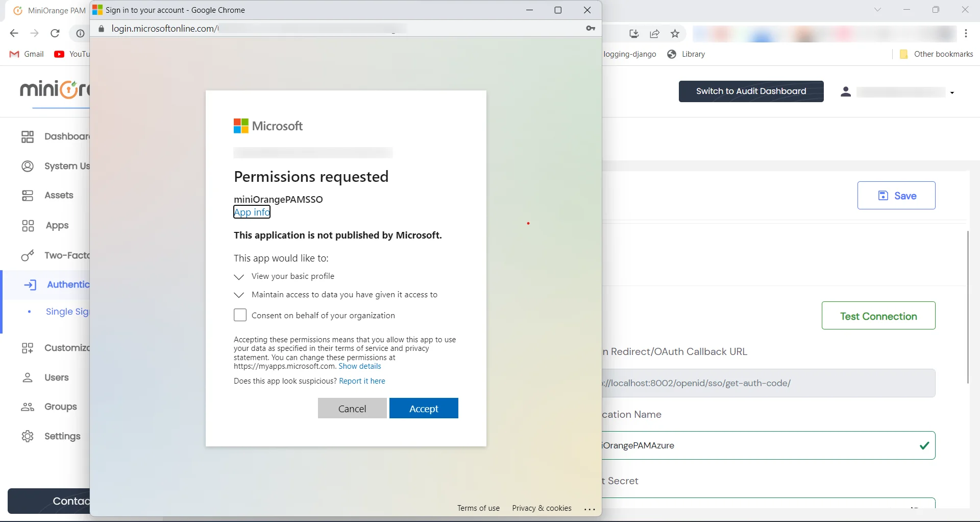
Task: Open Settings via the gear icon
Action: 28,436
